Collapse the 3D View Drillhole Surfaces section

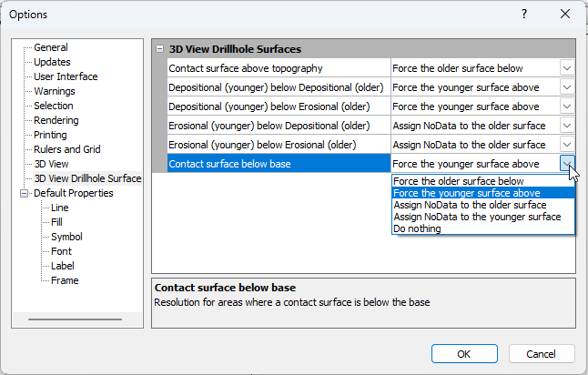click(x=160, y=49)
